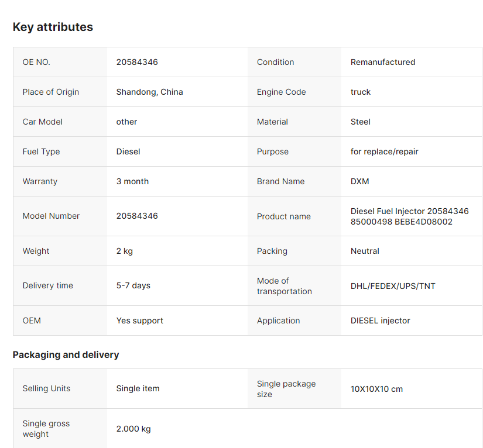The width and height of the screenshot is (483, 448).
Task: Select the OE NO. value 20584346
Action: click(137, 62)
